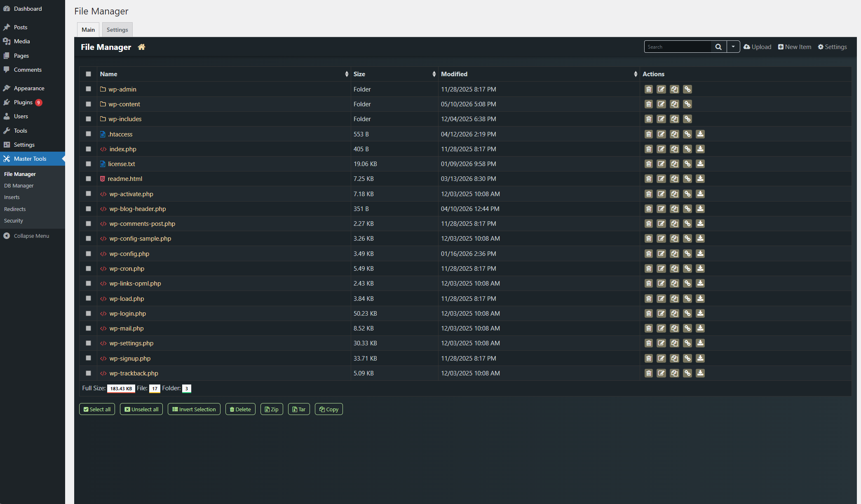Open the Plugins menu in the sidebar
The width and height of the screenshot is (861, 504).
click(23, 103)
